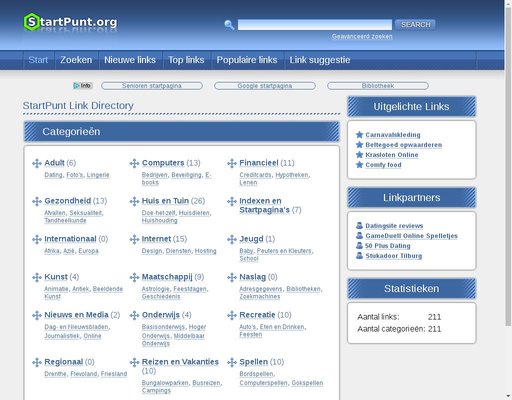Click the cross icon beside Nieuws en Media
This screenshot has height=400, width=512.
click(x=37, y=315)
